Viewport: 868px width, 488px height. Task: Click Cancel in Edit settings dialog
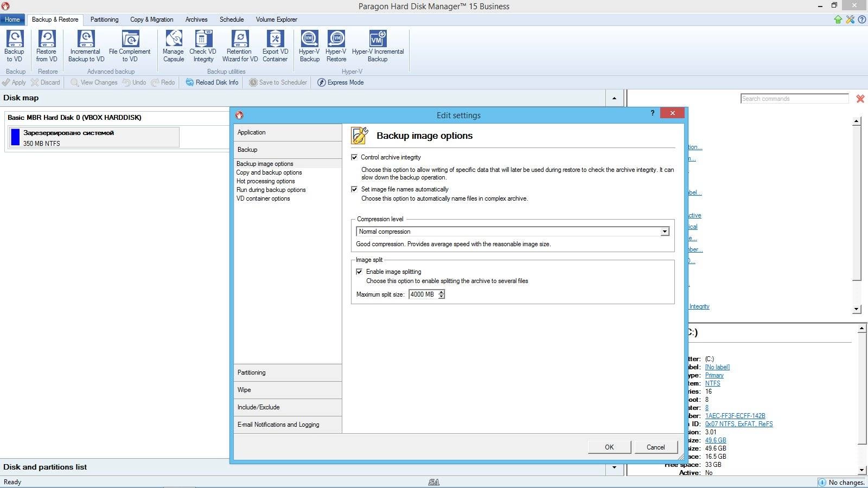[x=656, y=447]
